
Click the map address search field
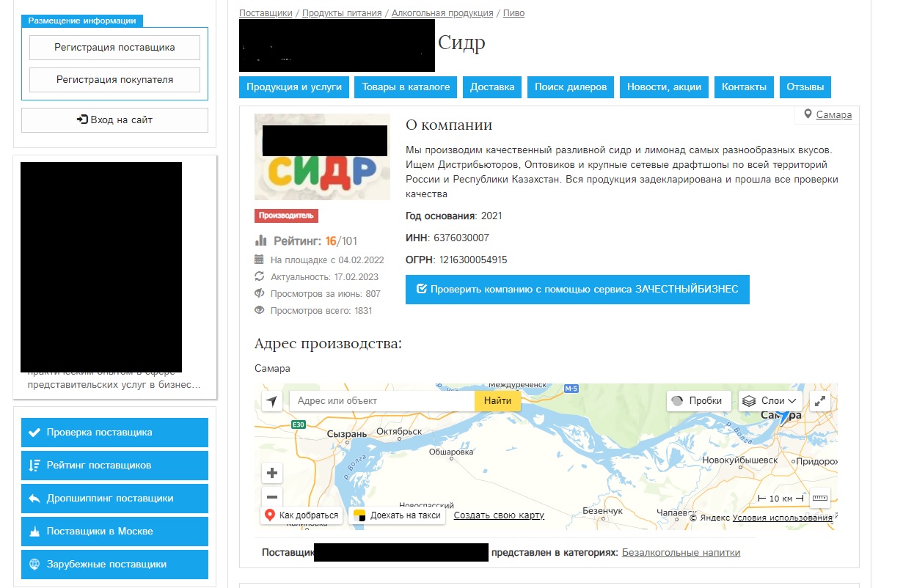pyautogui.click(x=381, y=401)
